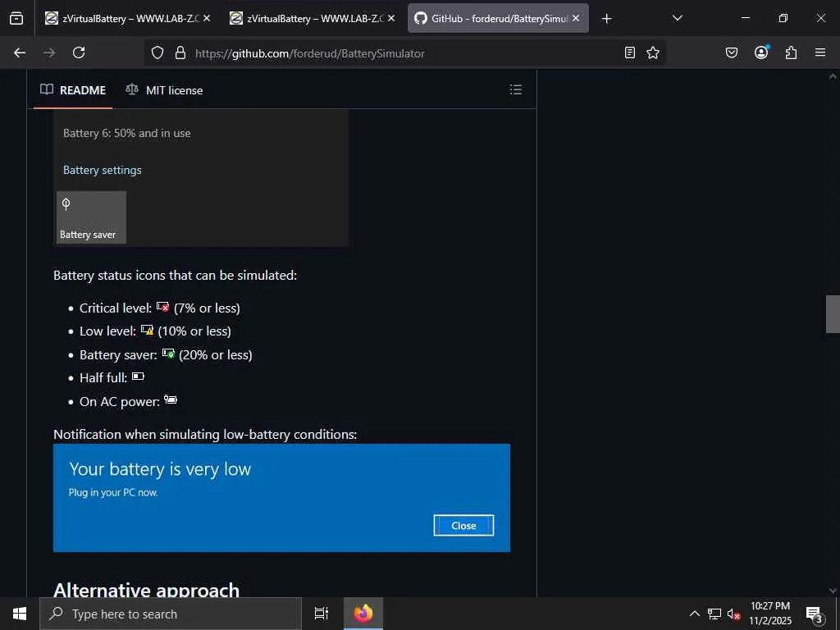Click the forward navigation arrow
Viewport: 840px width, 630px height.
pos(49,52)
